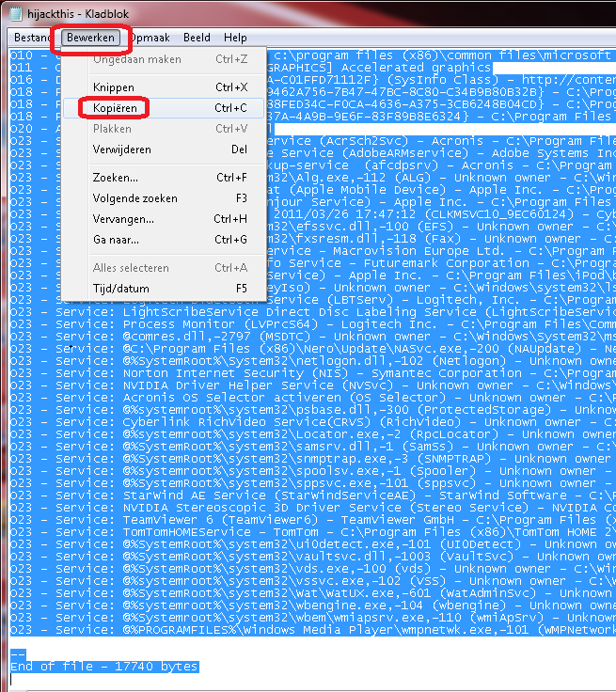Open the Beeld menu
616x692 pixels.
197,38
